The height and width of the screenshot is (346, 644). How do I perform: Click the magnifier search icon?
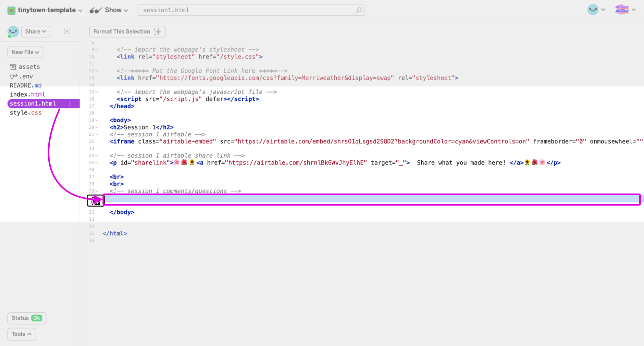(359, 10)
